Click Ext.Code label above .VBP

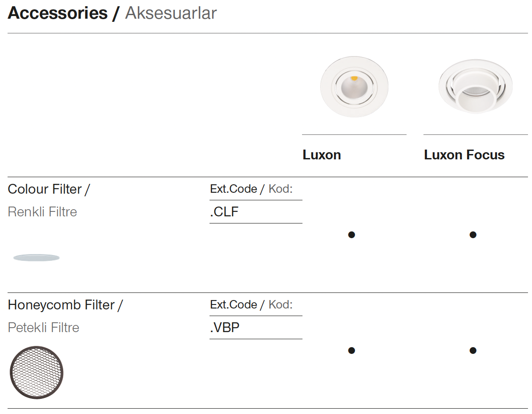tap(234, 304)
